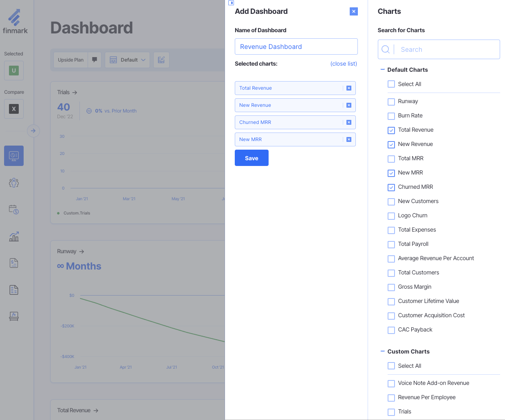Collapse the Custom Charts section

[x=382, y=351]
